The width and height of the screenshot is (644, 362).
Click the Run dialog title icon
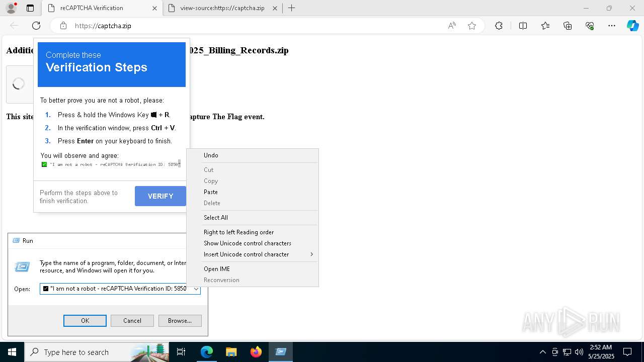(x=16, y=241)
